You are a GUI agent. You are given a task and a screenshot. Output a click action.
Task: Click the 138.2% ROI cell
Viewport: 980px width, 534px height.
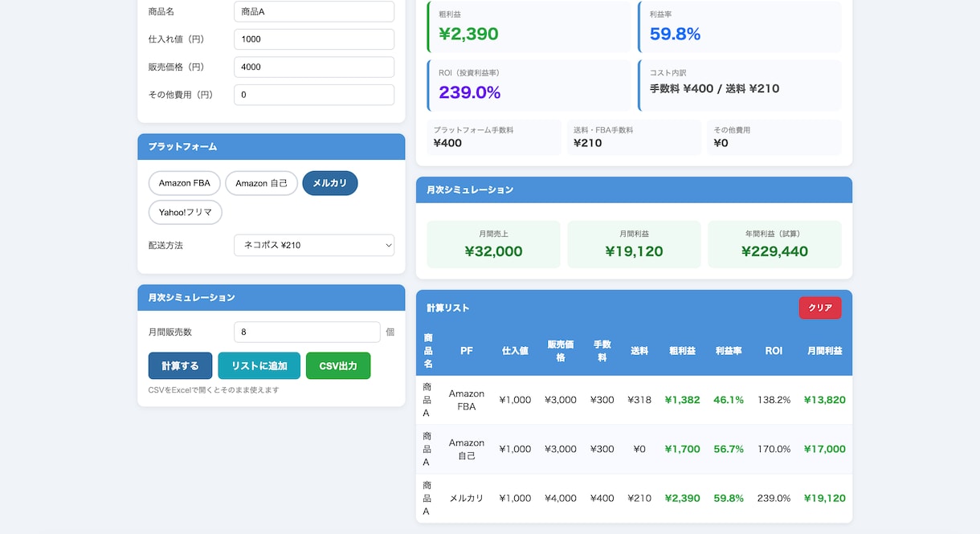click(774, 400)
